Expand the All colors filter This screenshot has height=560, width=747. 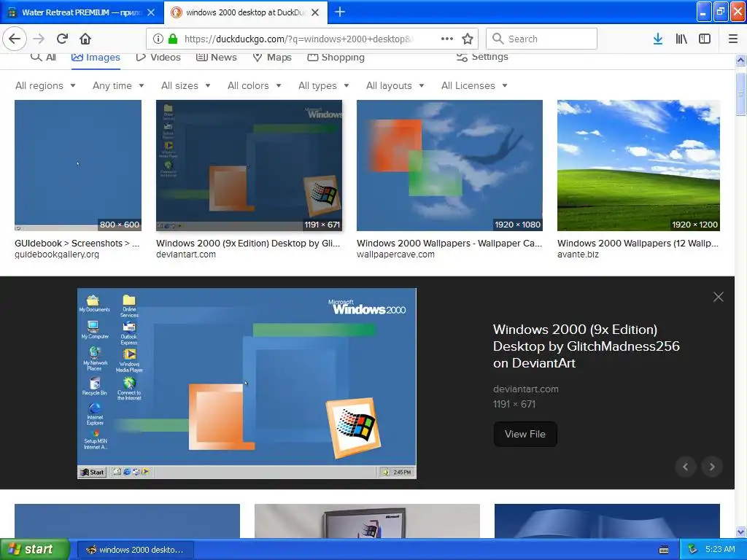255,86
